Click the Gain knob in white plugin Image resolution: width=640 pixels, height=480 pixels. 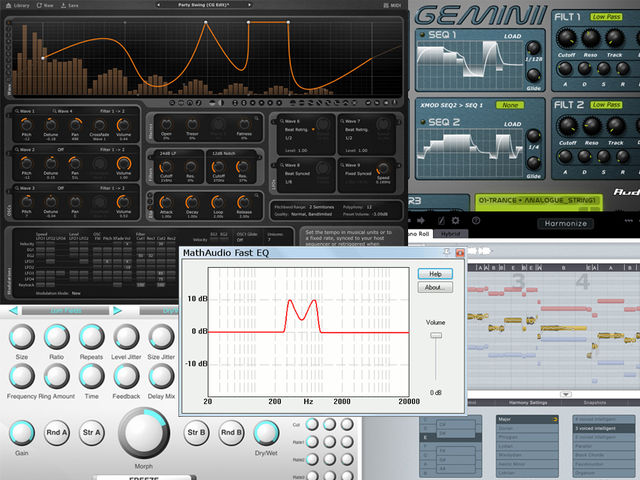click(22, 433)
